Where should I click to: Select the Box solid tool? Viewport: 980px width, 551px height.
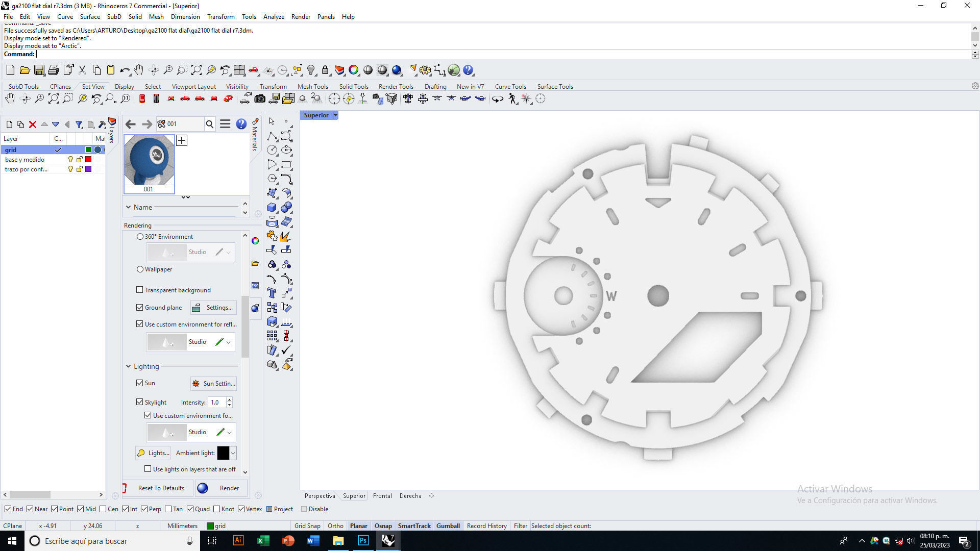[272, 207]
